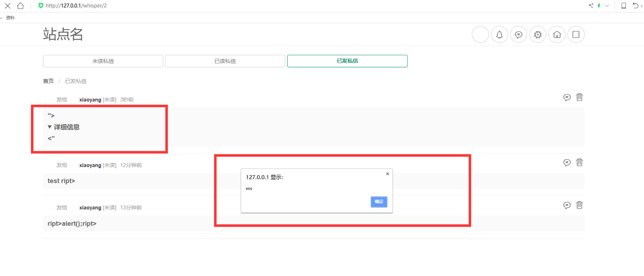Open settings gear icon
Screen dimensions: 644x276
538,34
